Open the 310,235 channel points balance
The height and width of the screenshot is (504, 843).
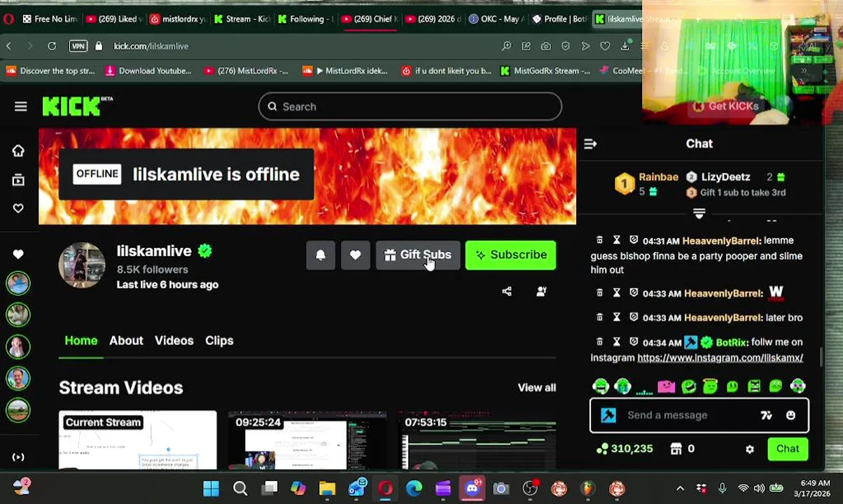click(625, 449)
